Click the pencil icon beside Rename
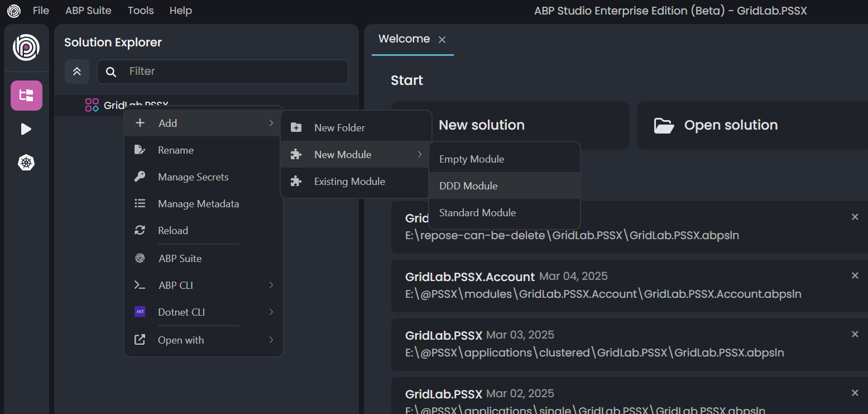This screenshot has width=868, height=414. pos(140,150)
